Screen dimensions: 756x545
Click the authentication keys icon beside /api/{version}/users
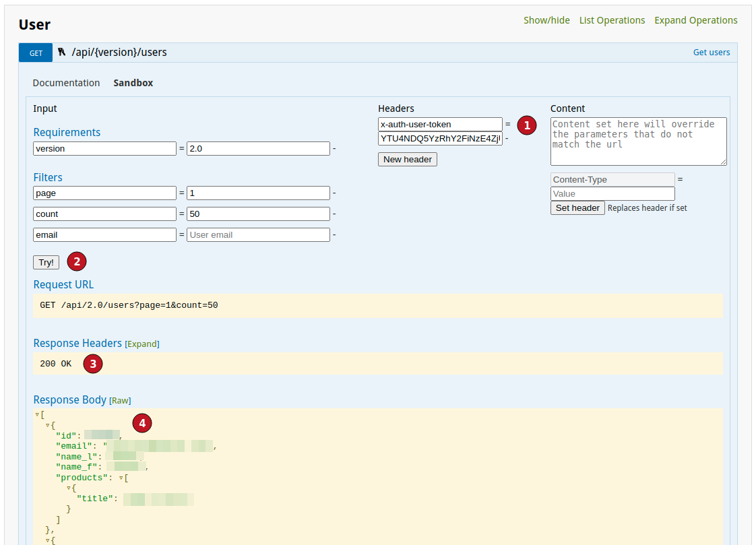pyautogui.click(x=62, y=52)
